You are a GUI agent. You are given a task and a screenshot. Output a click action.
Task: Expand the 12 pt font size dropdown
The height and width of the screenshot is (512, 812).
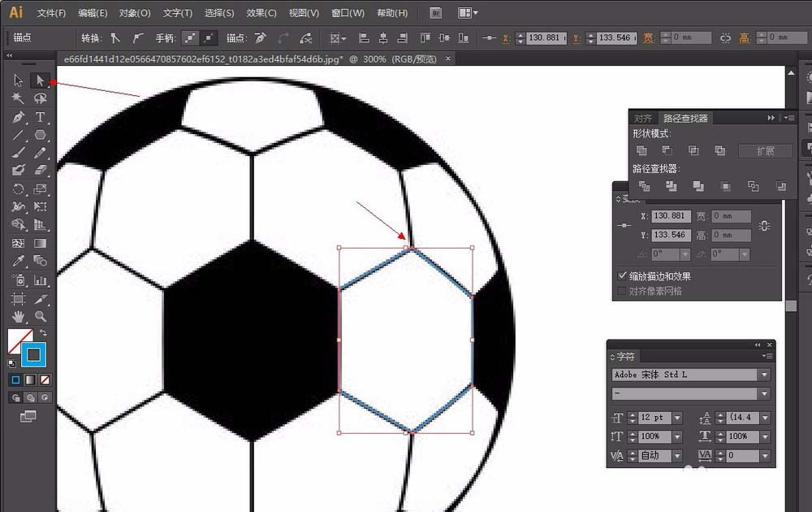click(x=677, y=418)
